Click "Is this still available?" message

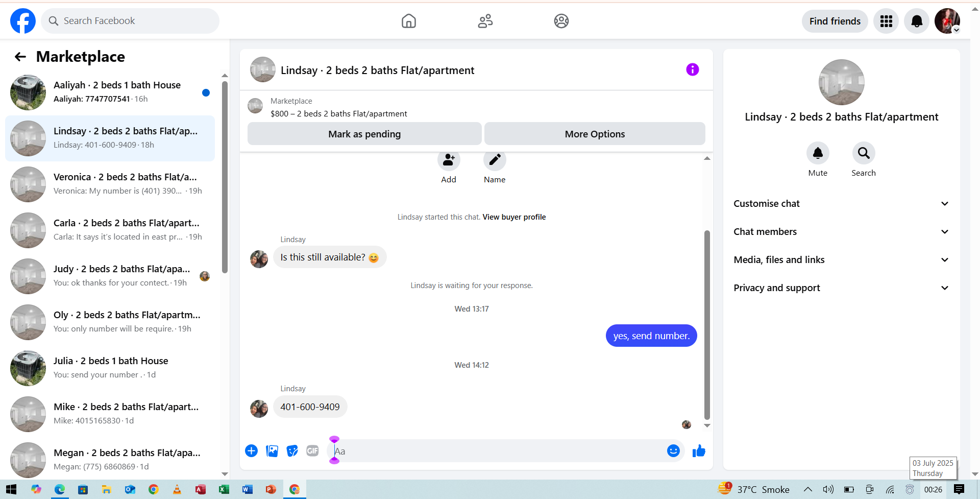point(330,257)
